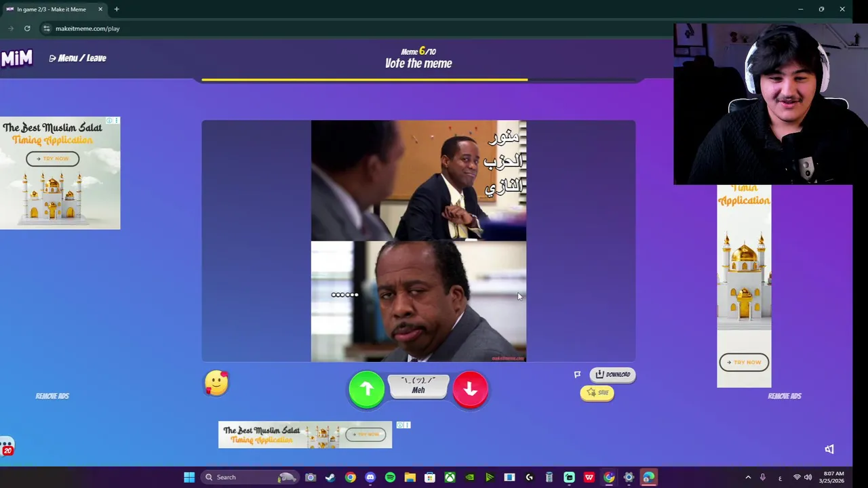The height and width of the screenshot is (488, 868).
Task: View site information icon in address bar
Action: (46, 28)
